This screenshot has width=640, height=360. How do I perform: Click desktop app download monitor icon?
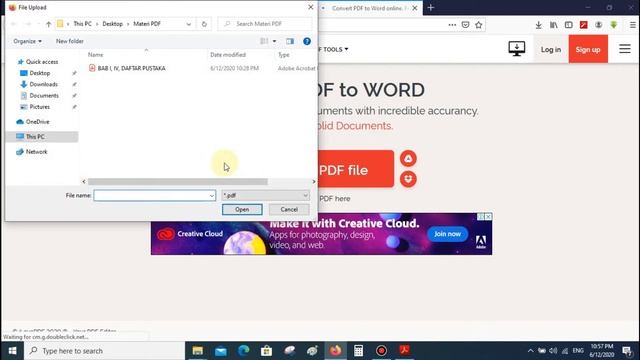(x=517, y=49)
